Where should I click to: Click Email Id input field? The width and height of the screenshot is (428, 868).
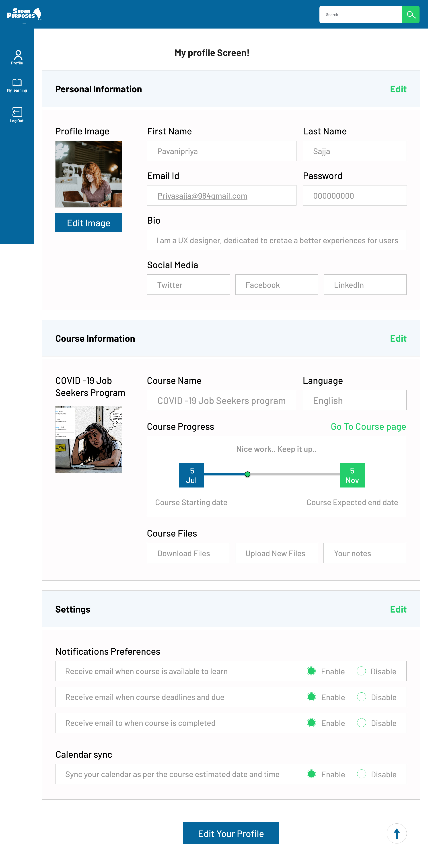click(222, 195)
